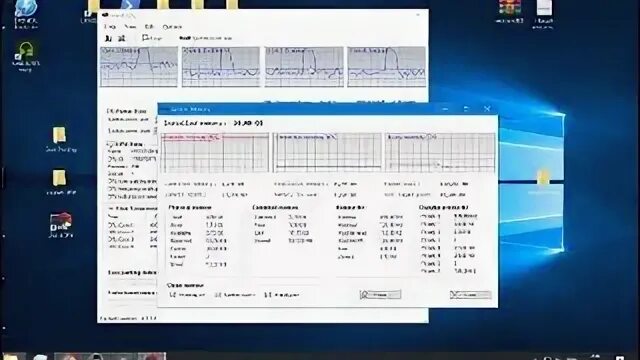The height and width of the screenshot is (360, 640).
Task: Close the System Memory dialog with the X
Action: pos(487,109)
